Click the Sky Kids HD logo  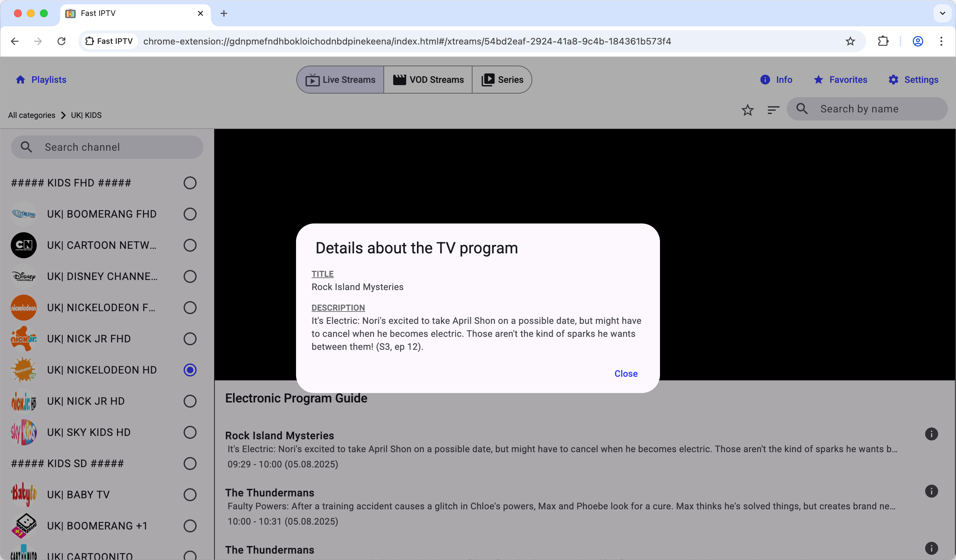(x=23, y=432)
